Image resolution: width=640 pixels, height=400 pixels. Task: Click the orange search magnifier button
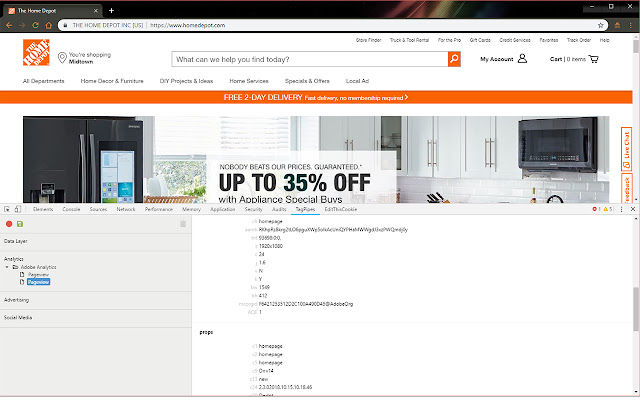pos(454,59)
